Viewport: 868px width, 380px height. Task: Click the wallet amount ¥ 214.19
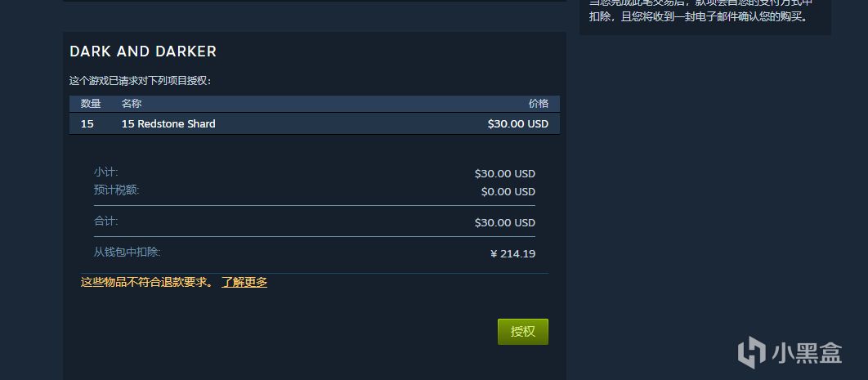(512, 253)
